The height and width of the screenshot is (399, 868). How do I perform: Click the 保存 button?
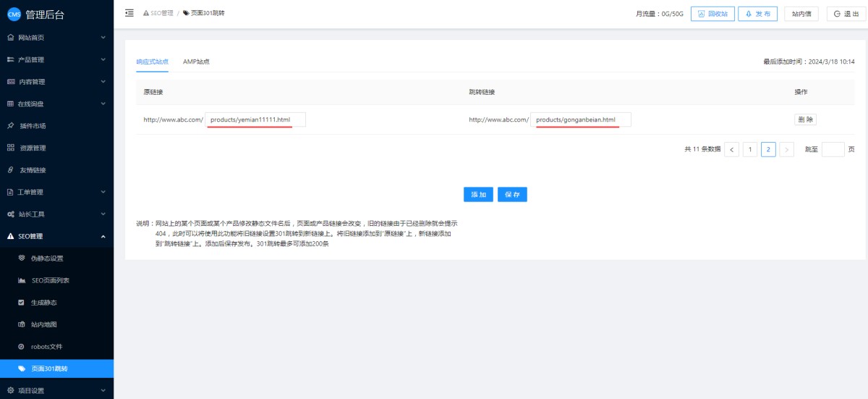tap(512, 195)
